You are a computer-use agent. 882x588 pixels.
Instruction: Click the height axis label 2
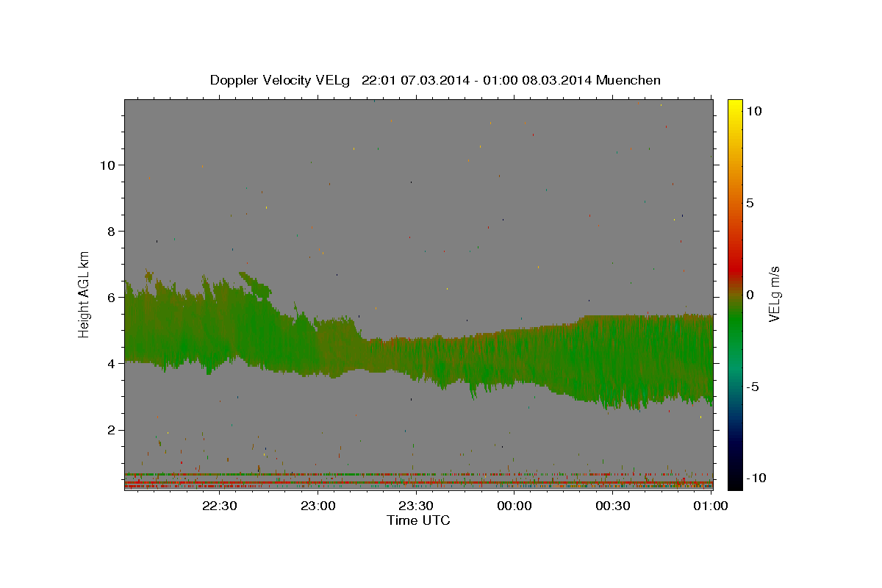(110, 429)
